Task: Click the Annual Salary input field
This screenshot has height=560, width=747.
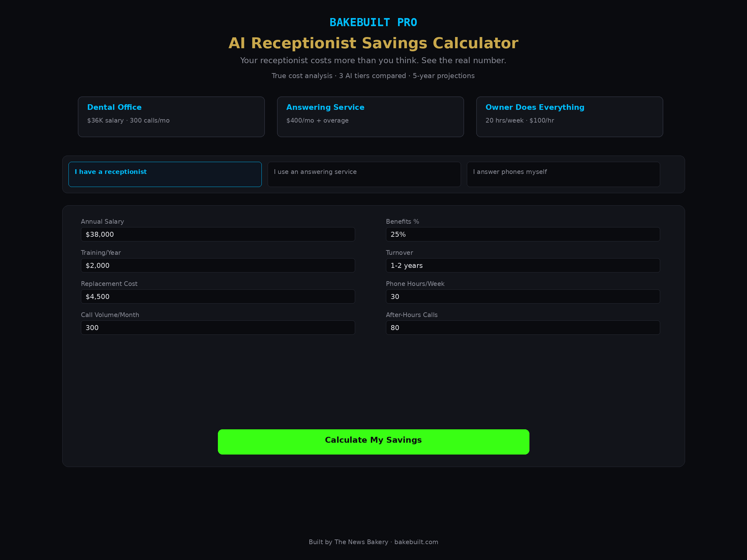Action: 218,234
